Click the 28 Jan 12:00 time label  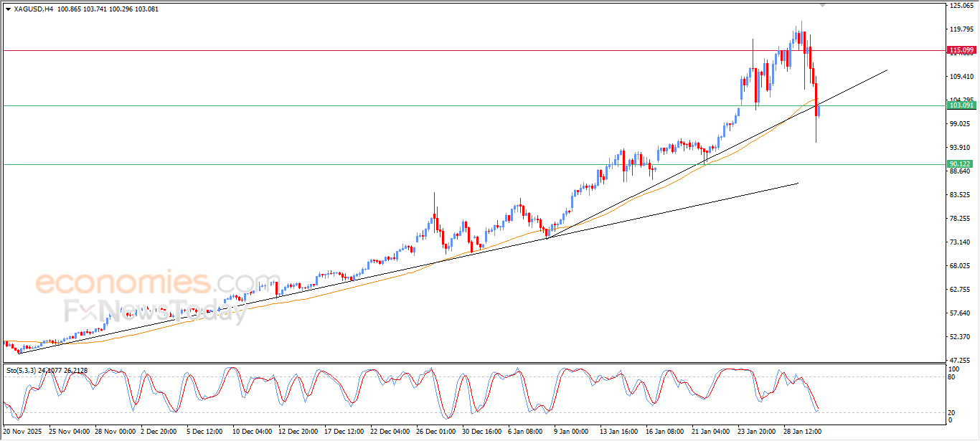pyautogui.click(x=801, y=432)
